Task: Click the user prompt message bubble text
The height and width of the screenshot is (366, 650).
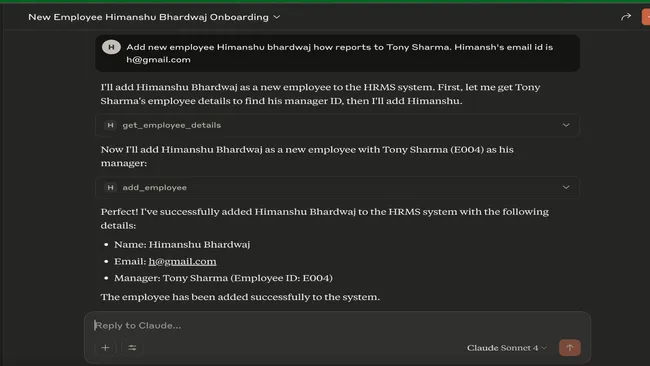Action: tap(340, 53)
